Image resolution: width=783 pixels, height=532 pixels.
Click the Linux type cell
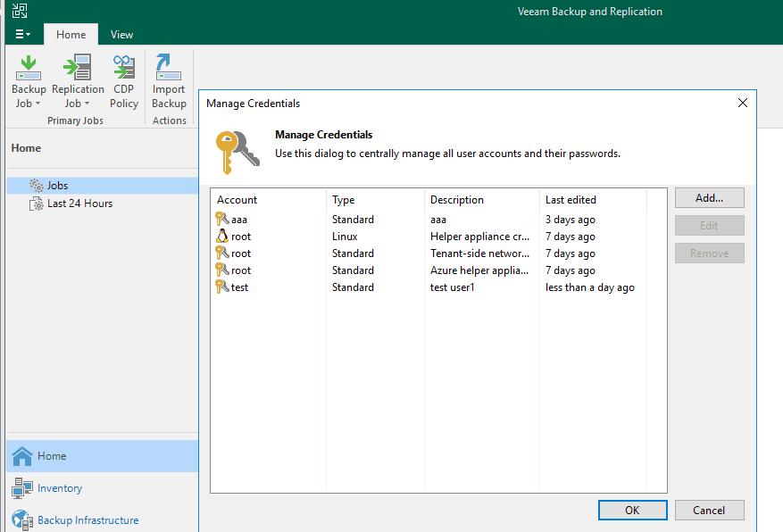tap(345, 237)
